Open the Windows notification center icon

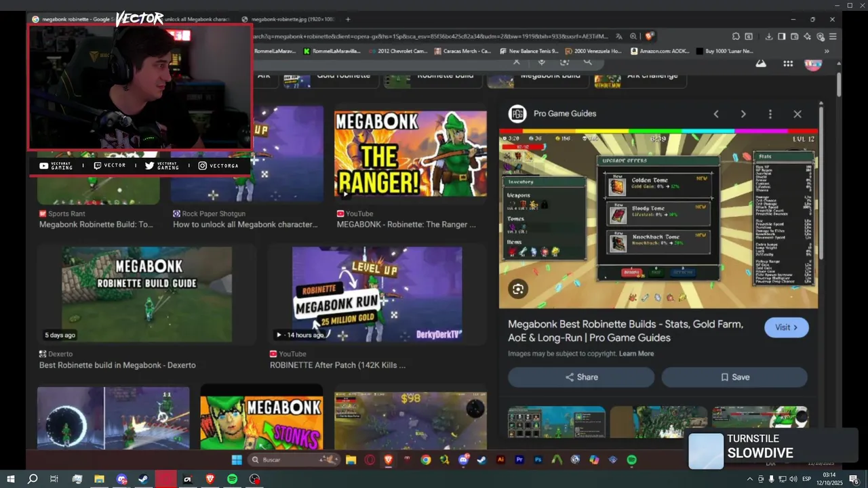[854, 479]
